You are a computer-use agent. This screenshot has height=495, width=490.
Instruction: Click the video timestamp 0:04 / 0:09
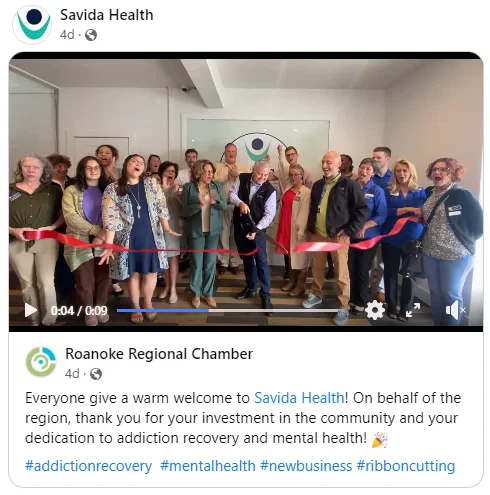point(79,311)
